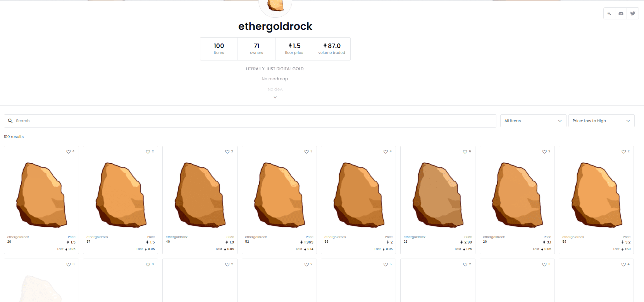This screenshot has width=644, height=302.
Task: Like item 56 with the heart icon
Action: click(386, 152)
